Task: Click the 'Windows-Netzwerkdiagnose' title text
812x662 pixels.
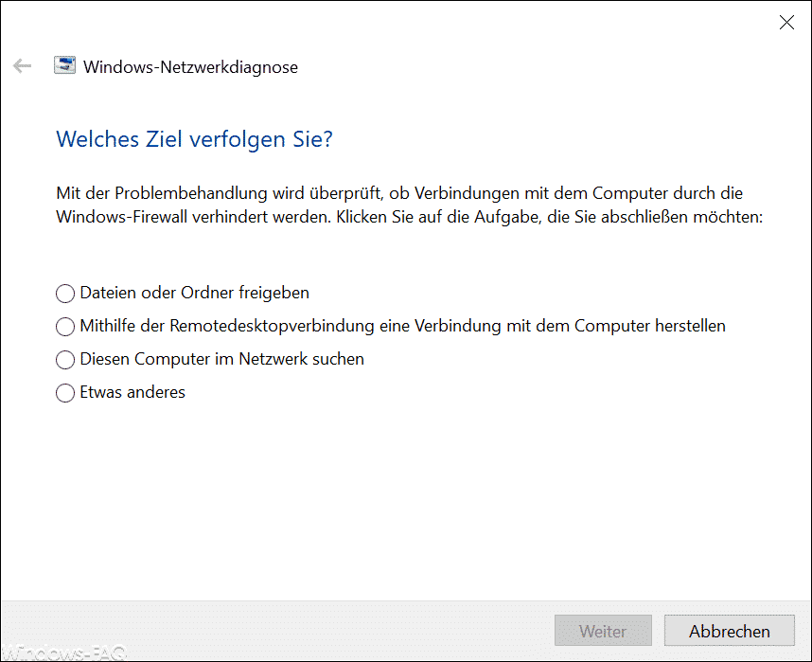Action: pos(190,67)
